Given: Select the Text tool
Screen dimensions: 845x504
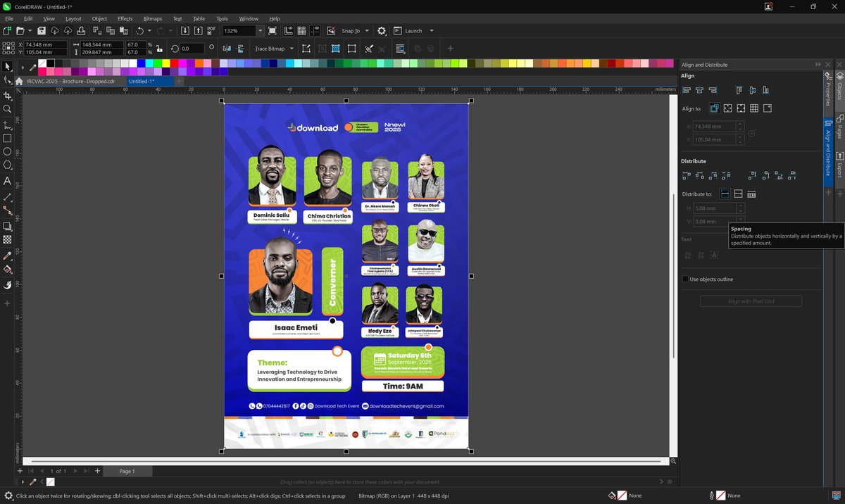Looking at the screenshot, I should 7,181.
